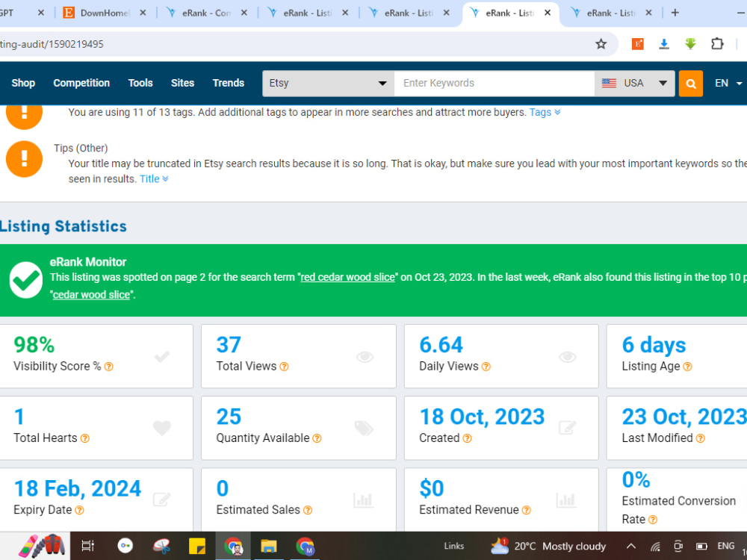Expand the Title section link
Image resolution: width=747 pixels, height=560 pixels.
pos(154,179)
